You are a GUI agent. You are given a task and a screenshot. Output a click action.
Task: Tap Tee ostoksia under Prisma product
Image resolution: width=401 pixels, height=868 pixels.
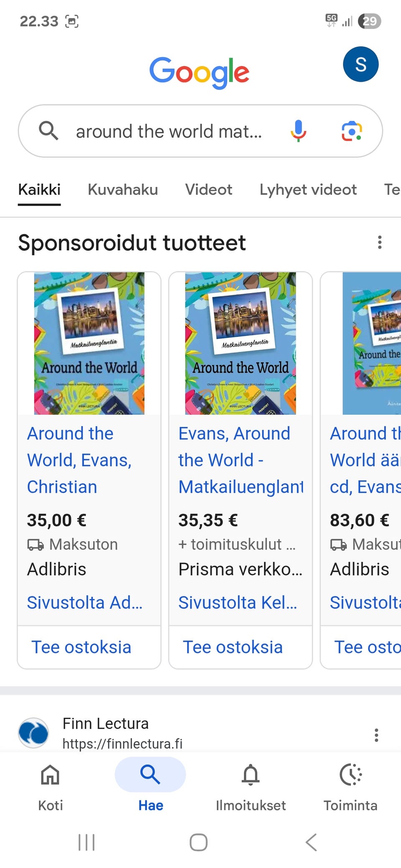(x=233, y=647)
